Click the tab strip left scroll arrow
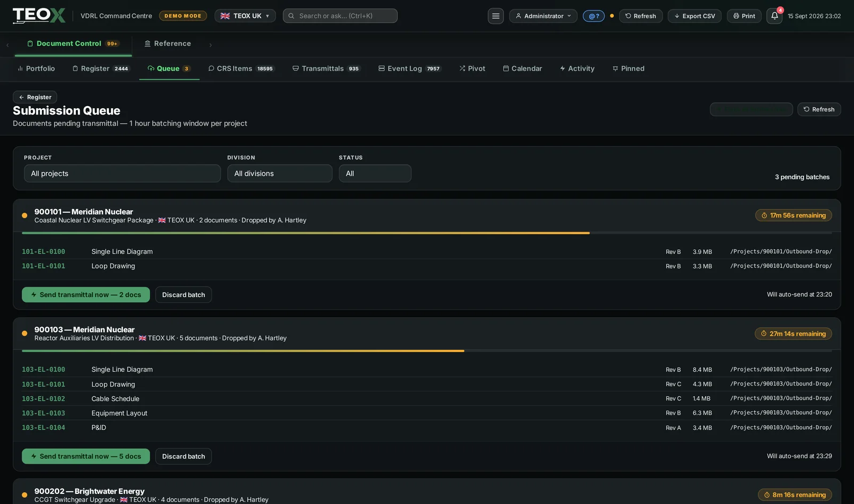 (x=7, y=45)
